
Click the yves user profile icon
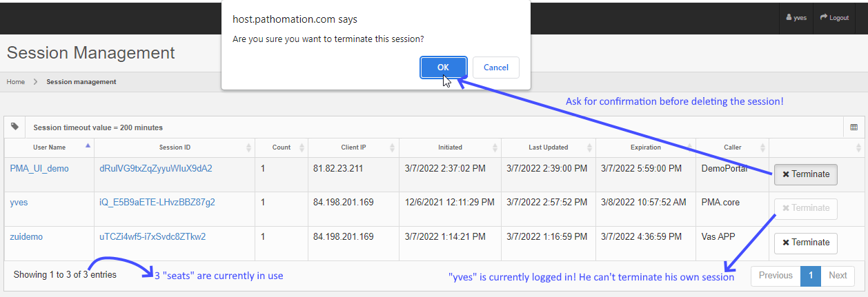click(789, 18)
